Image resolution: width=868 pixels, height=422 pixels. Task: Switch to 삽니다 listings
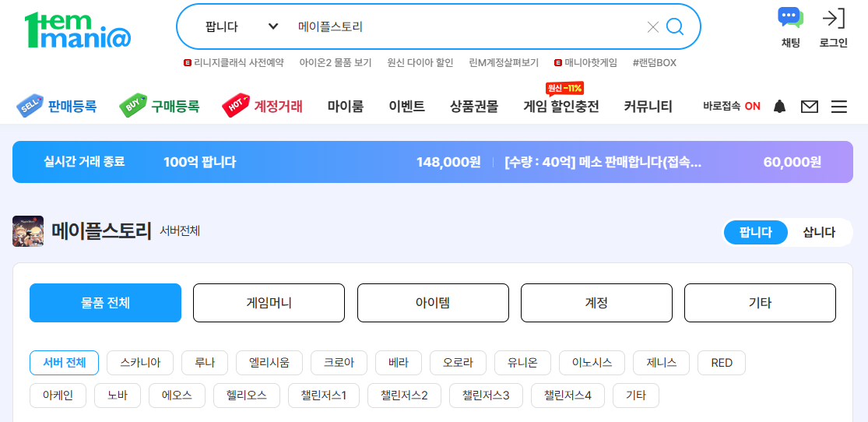click(x=819, y=232)
